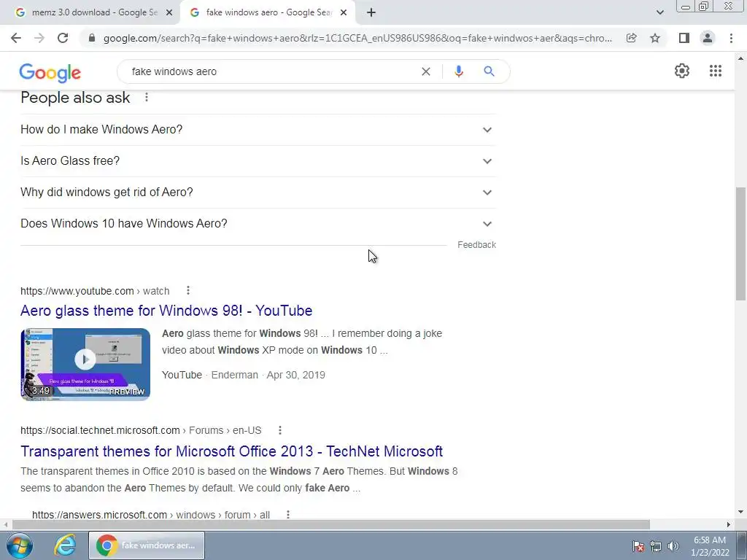Start voice search with the microphone icon
This screenshot has width=747, height=560.
(459, 71)
